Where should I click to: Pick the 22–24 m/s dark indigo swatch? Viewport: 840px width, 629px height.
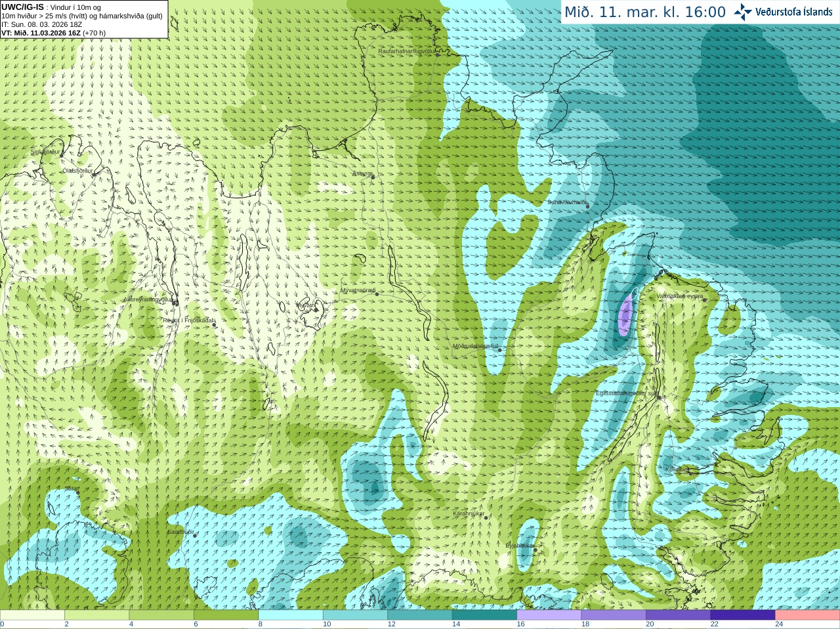point(744,615)
